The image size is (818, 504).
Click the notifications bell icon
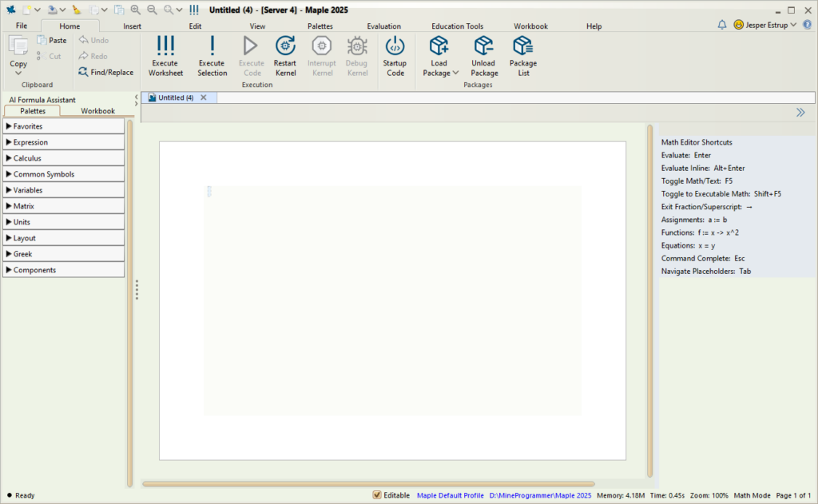coord(722,25)
